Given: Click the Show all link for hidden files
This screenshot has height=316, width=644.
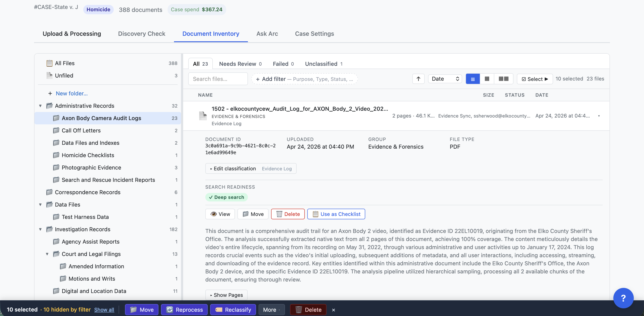Looking at the screenshot, I should click(104, 310).
